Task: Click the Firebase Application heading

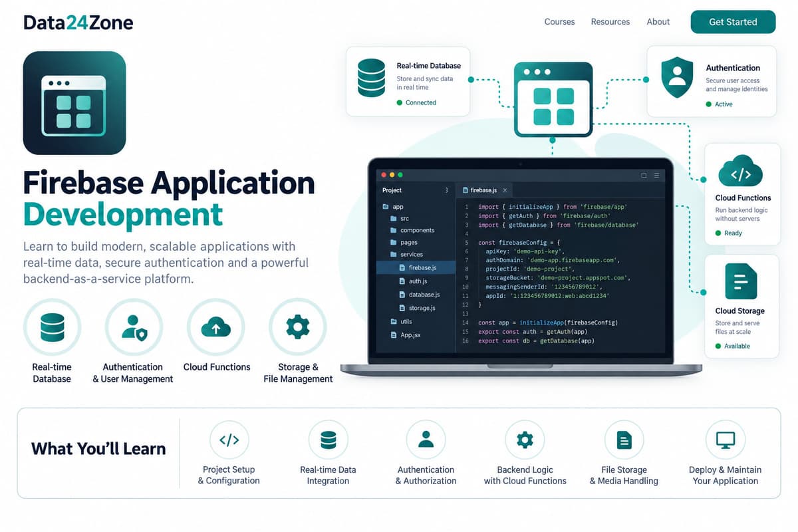Action: pyautogui.click(x=169, y=184)
